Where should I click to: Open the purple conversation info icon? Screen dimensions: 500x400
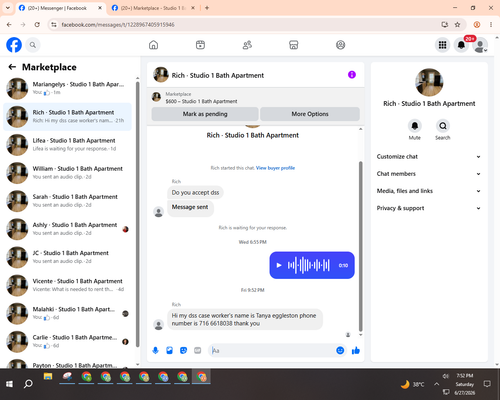(x=352, y=75)
